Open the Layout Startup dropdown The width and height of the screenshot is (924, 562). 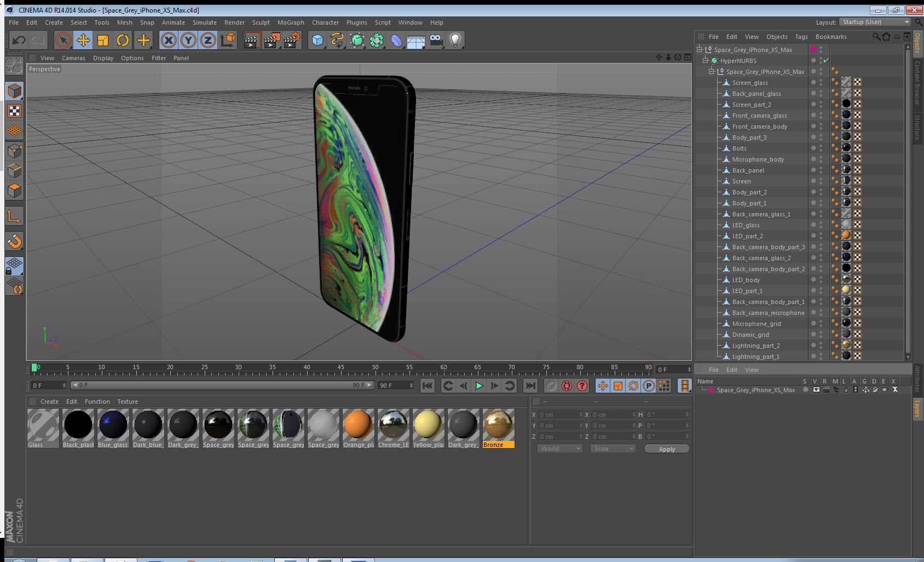tap(875, 22)
